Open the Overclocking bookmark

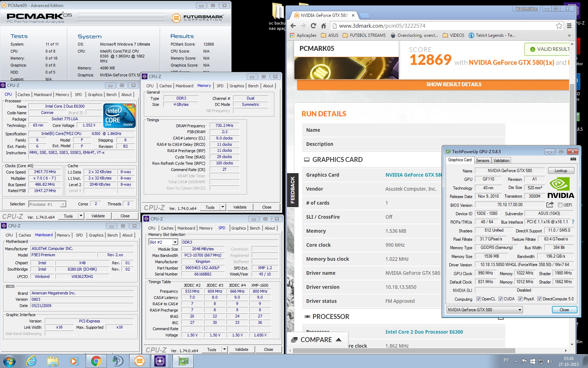pos(414,35)
